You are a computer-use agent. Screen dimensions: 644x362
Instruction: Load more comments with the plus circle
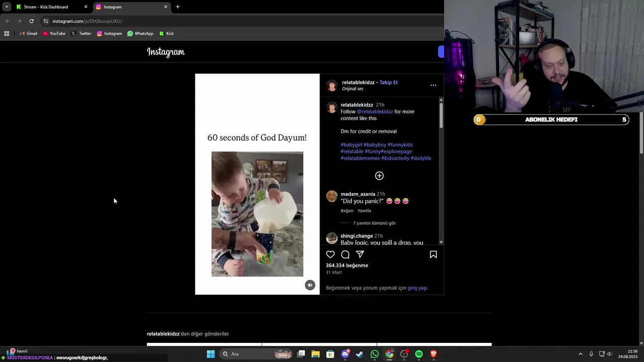click(379, 175)
